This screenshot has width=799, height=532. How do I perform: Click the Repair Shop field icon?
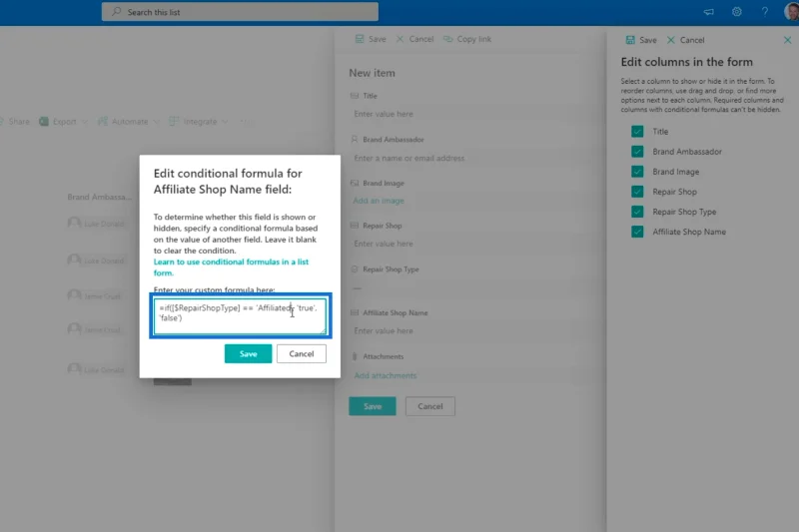click(355, 226)
